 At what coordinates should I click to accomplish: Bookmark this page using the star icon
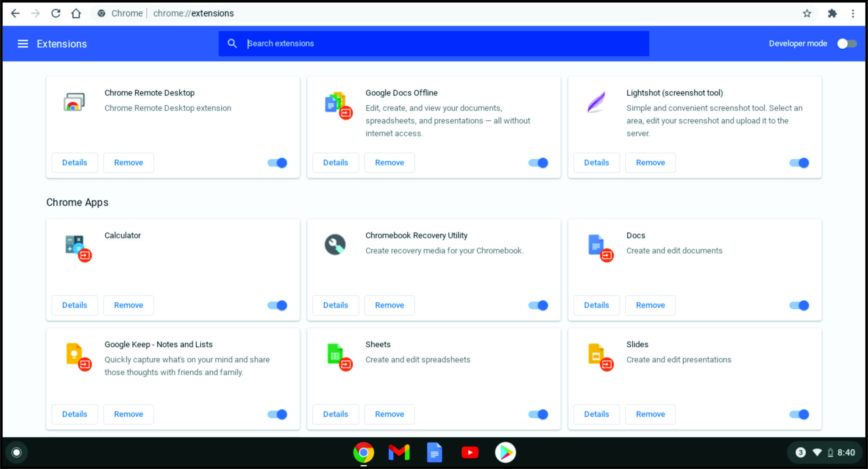(806, 13)
